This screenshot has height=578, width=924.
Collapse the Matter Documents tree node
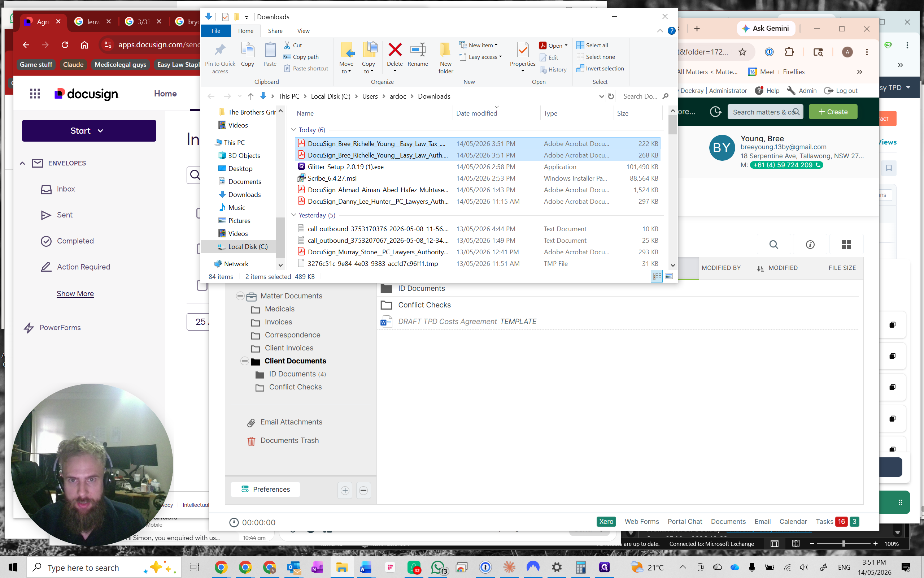pos(240,296)
